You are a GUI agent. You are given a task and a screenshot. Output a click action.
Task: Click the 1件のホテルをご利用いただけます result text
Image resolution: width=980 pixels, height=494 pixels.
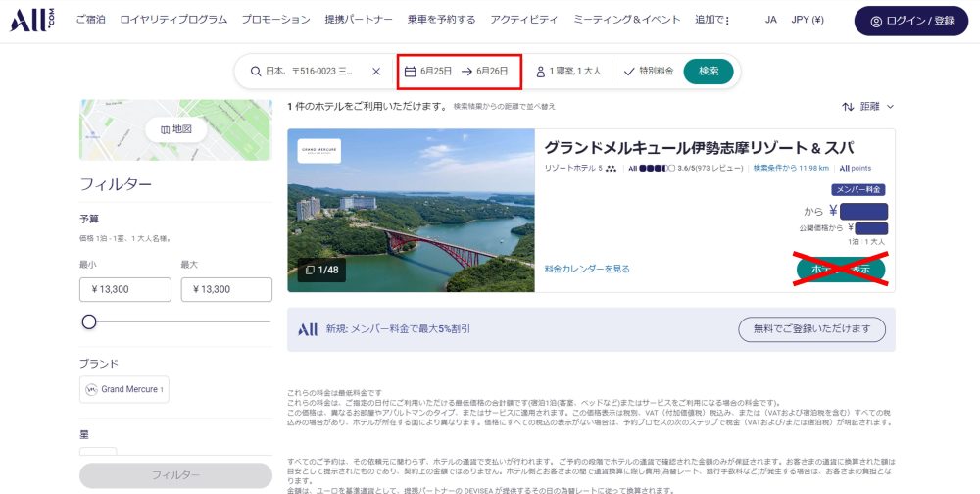[367, 106]
